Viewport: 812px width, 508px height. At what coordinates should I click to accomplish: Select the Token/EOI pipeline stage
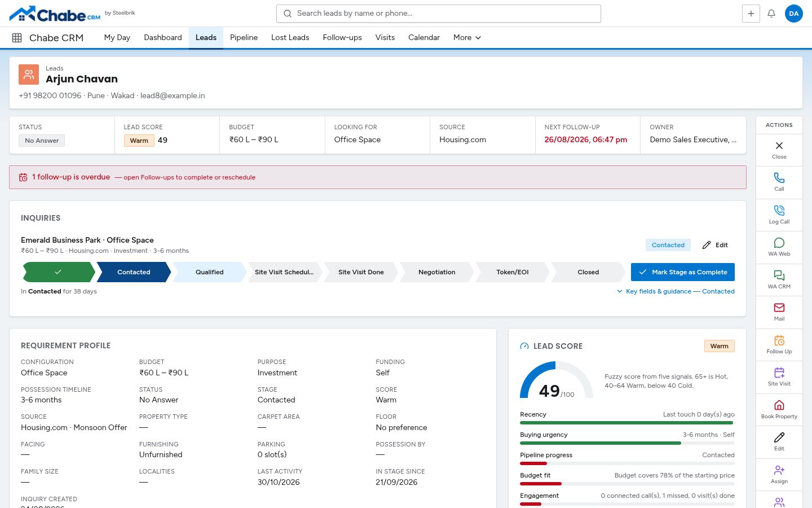[x=513, y=272]
